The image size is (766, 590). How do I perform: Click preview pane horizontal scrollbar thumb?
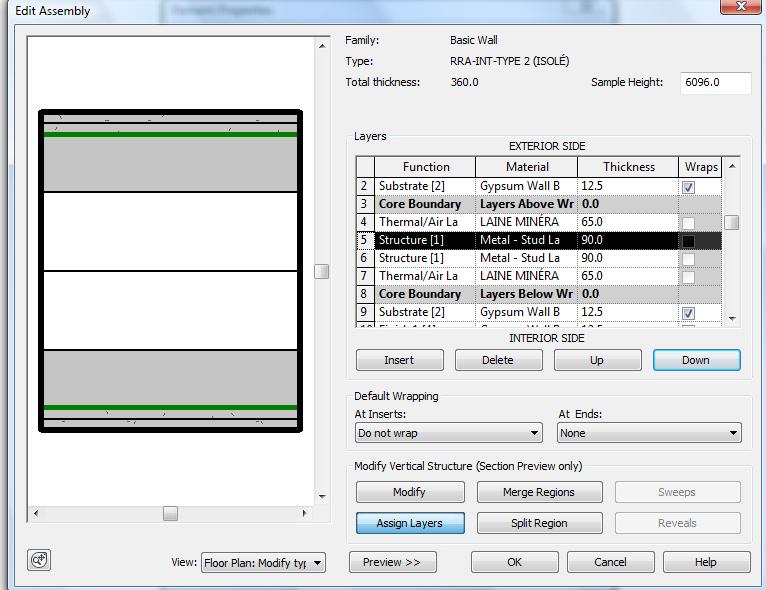click(x=170, y=513)
